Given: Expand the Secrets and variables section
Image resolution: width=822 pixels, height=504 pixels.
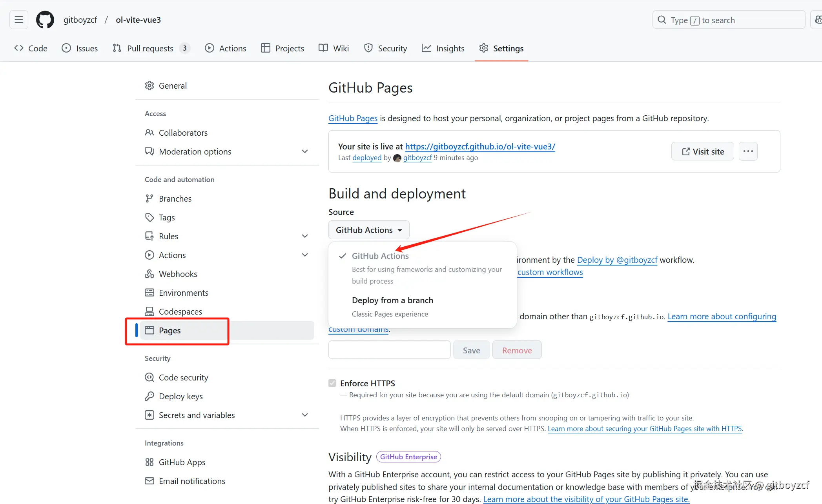Looking at the screenshot, I should (x=305, y=415).
